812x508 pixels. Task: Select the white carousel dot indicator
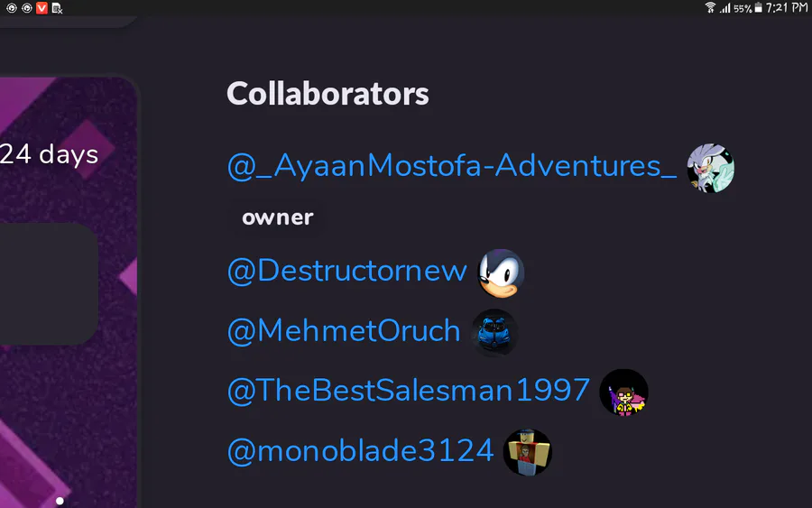pos(60,501)
